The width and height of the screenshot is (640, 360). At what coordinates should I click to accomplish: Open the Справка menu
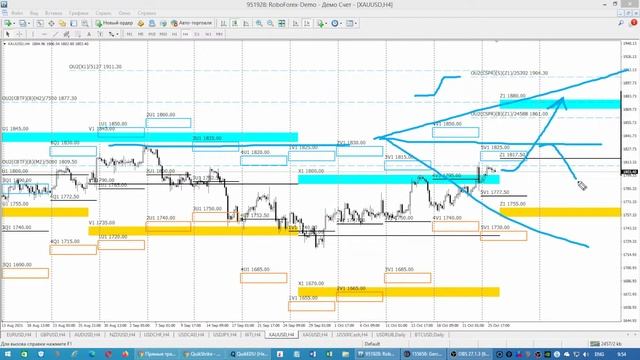click(147, 13)
